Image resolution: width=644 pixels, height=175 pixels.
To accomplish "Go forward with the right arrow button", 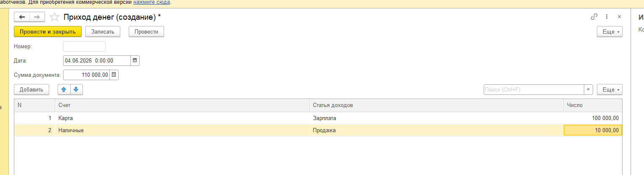I will pyautogui.click(x=37, y=17).
